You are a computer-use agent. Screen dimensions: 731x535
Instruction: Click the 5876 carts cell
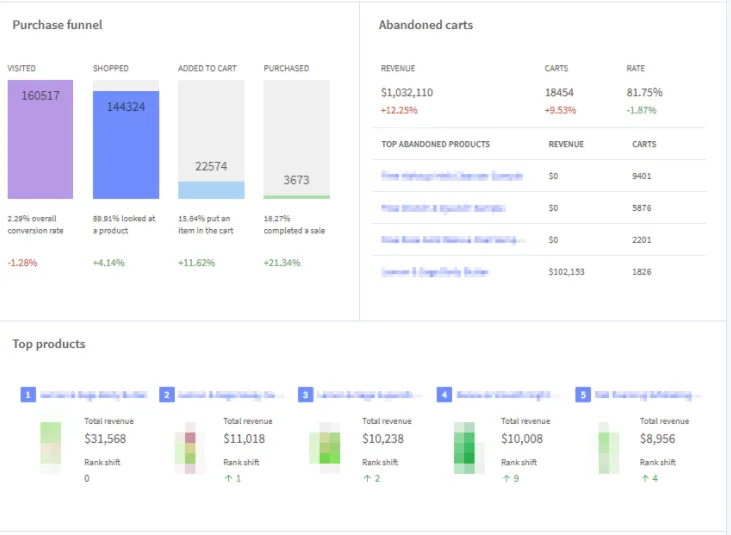pyautogui.click(x=641, y=208)
